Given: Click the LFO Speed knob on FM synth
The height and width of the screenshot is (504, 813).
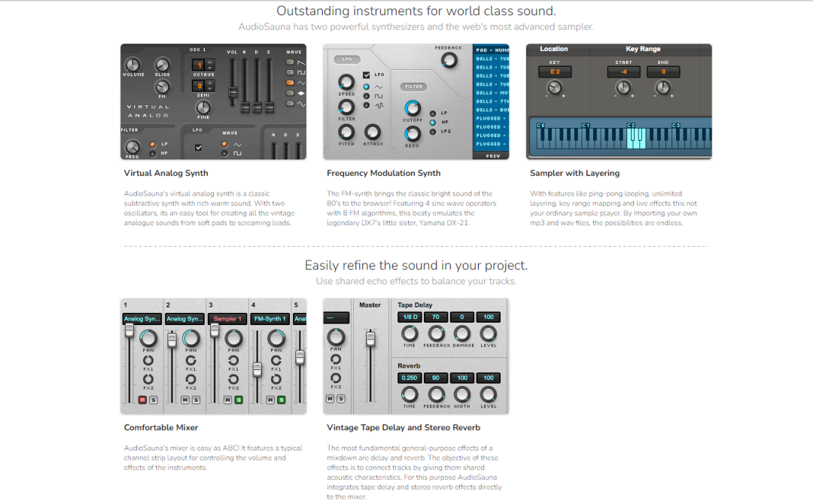Looking at the screenshot, I should click(x=346, y=83).
